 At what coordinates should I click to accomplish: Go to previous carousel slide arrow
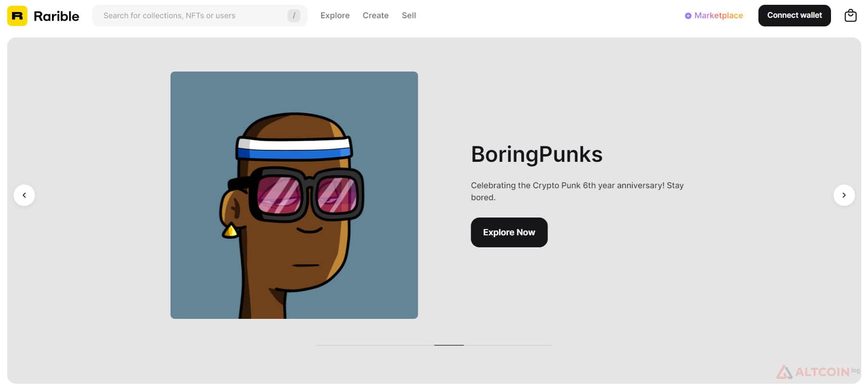pyautogui.click(x=24, y=195)
